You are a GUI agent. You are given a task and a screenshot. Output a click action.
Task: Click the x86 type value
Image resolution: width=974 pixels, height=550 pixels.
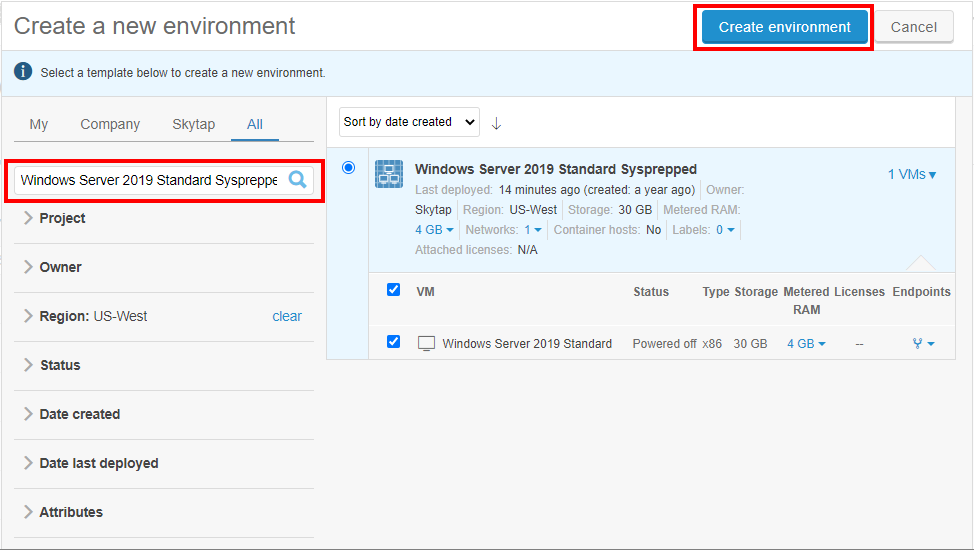point(712,344)
